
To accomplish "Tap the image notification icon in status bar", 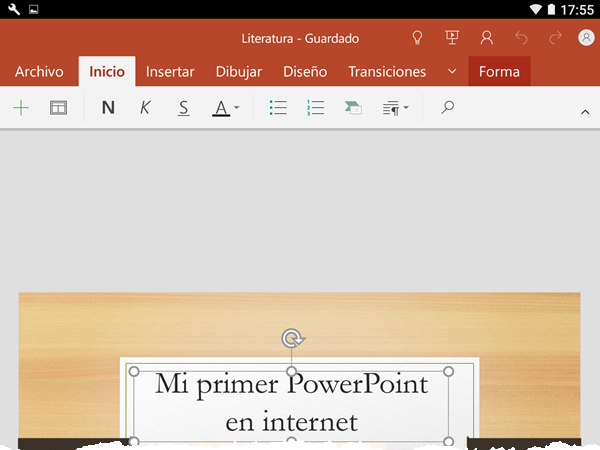I will (34, 9).
